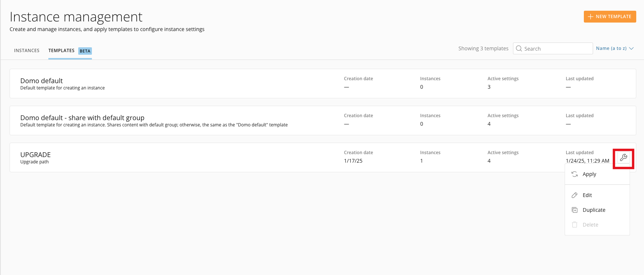Click the Duplicate copy icon
644x275 pixels.
click(575, 210)
